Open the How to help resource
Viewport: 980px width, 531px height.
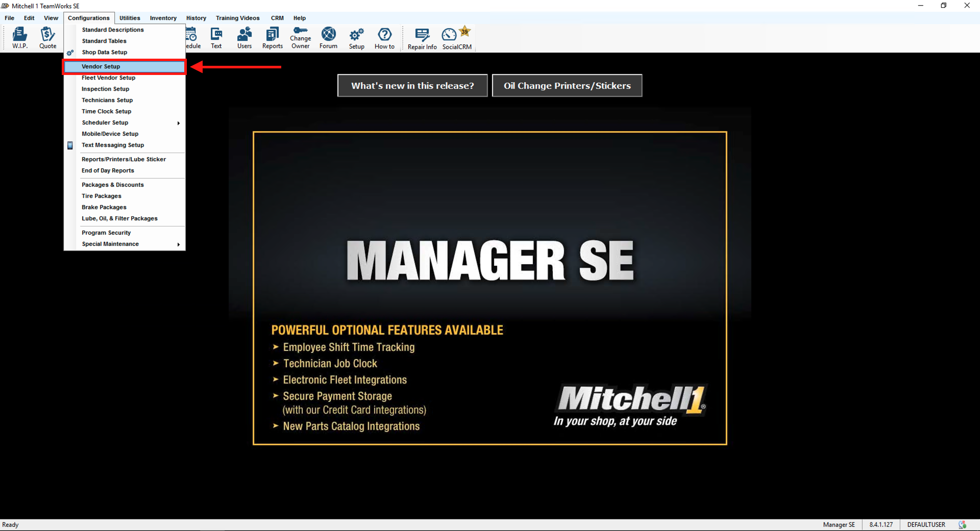tap(384, 38)
